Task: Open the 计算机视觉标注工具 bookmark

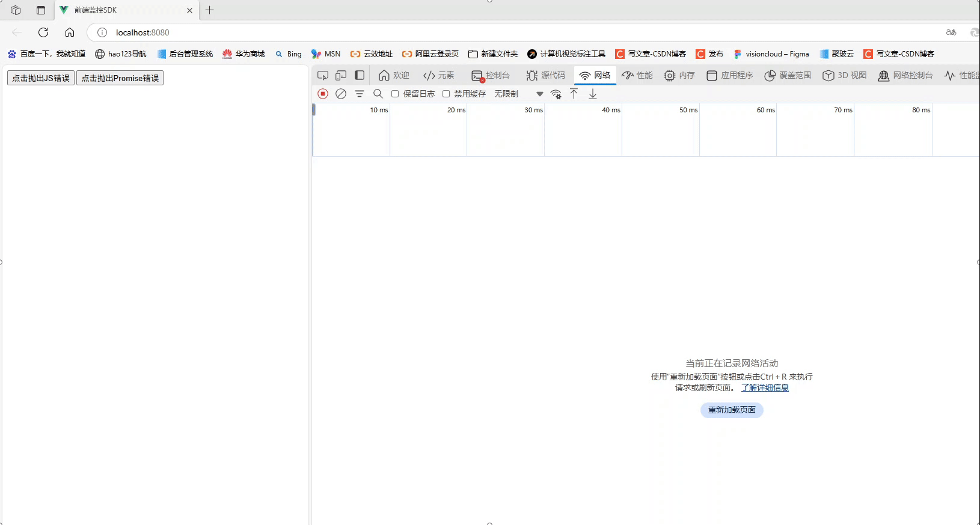Action: coord(566,54)
